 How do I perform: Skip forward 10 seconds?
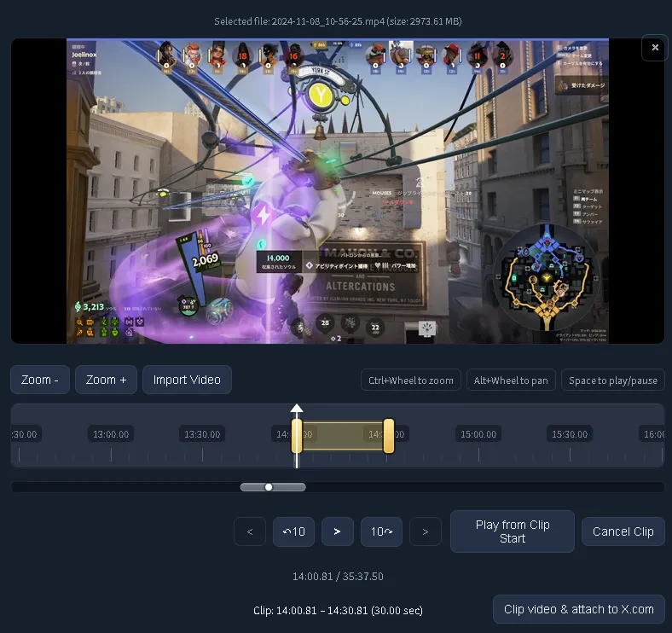pyautogui.click(x=381, y=531)
